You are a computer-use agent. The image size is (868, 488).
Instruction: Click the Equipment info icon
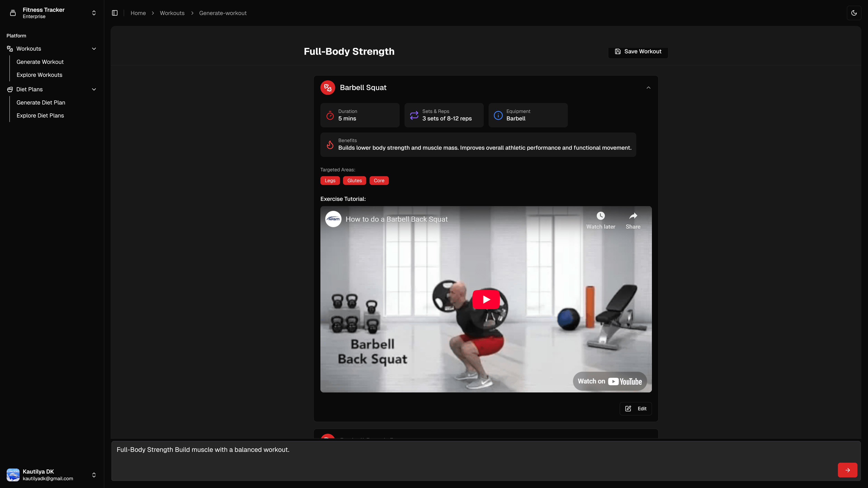498,115
